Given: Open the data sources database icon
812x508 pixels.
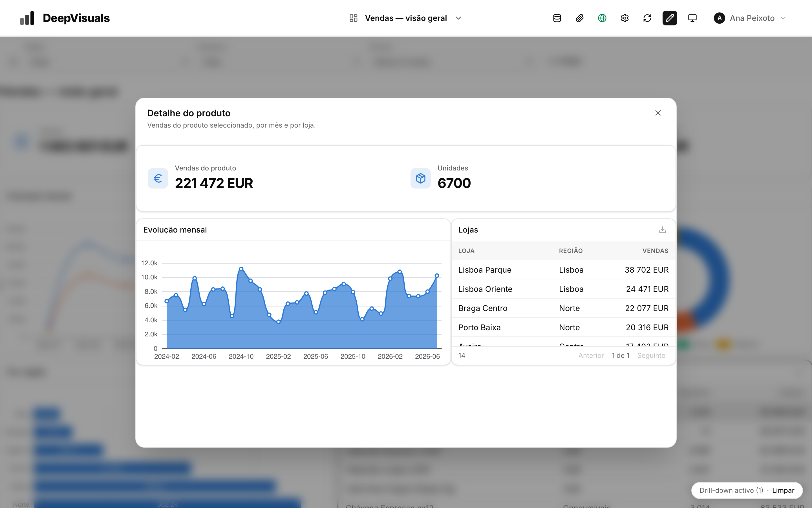Looking at the screenshot, I should (x=557, y=18).
